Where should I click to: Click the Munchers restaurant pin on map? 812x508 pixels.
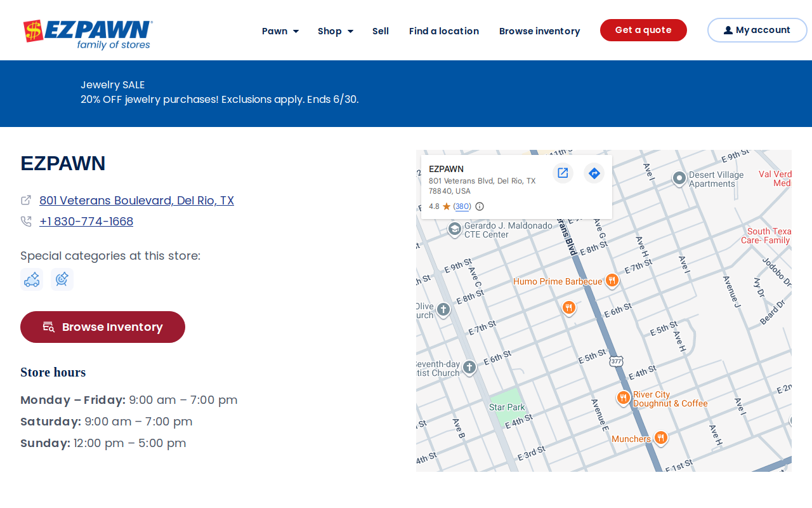click(x=660, y=438)
